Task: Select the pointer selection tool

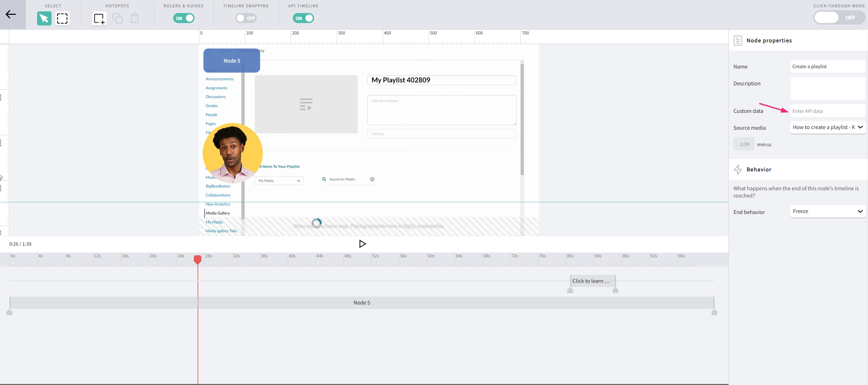Action: (x=44, y=18)
